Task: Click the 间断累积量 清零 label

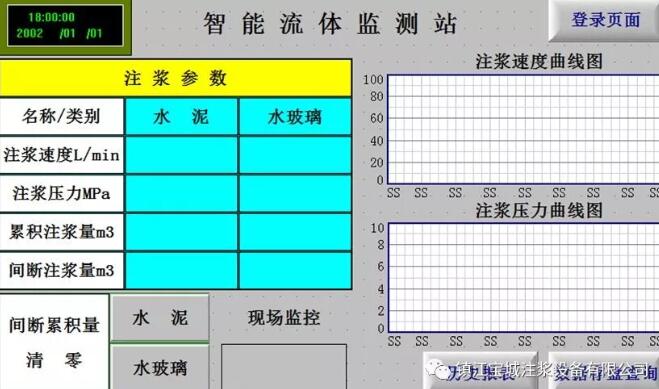Action: point(54,342)
